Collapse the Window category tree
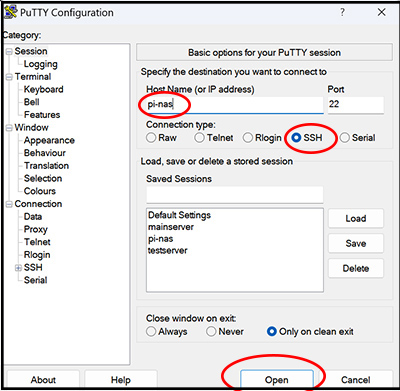 coord(9,128)
